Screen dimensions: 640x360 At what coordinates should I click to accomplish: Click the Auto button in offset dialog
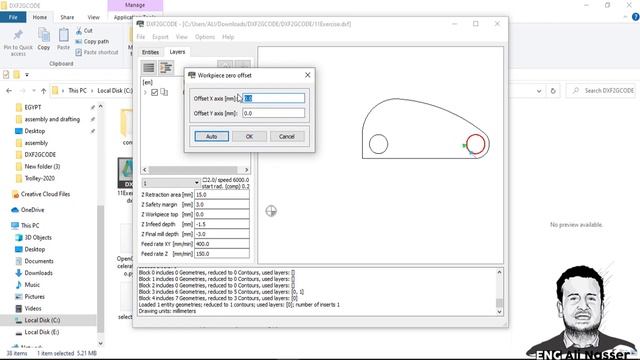[211, 136]
